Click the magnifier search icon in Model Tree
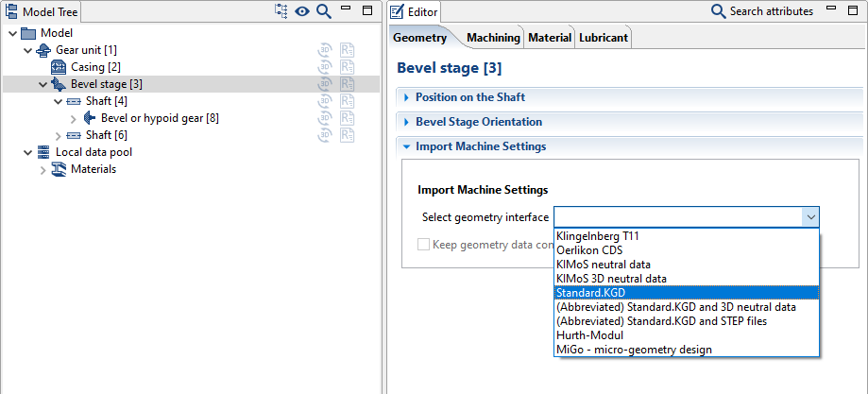Screen dimensions: 868x394 (x=324, y=11)
